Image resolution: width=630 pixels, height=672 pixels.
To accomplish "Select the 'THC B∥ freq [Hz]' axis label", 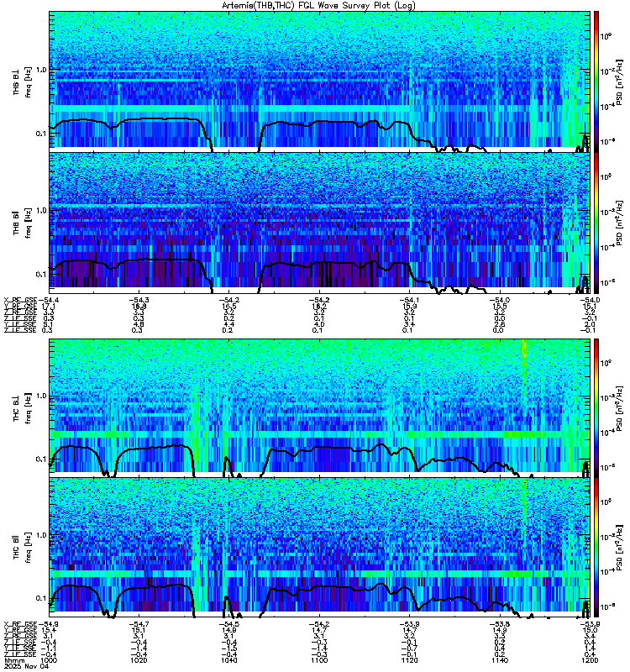I will [x=23, y=548].
